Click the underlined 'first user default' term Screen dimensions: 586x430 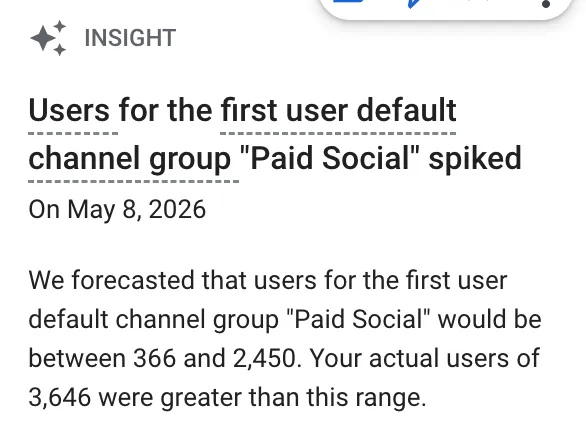[x=338, y=111]
